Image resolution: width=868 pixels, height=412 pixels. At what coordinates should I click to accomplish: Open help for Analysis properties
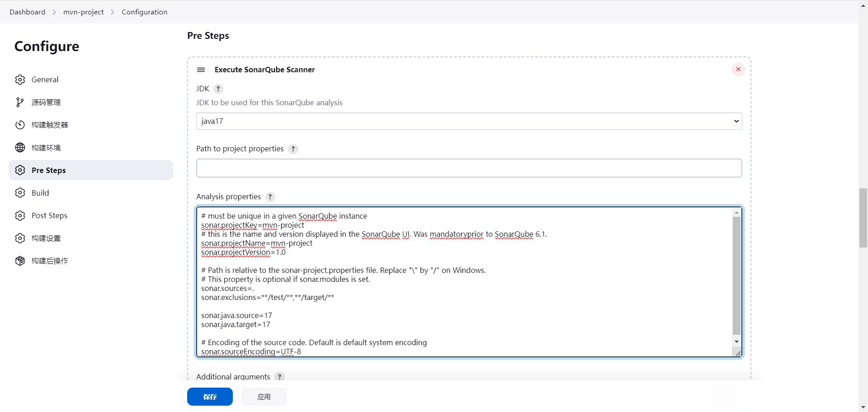click(x=270, y=197)
